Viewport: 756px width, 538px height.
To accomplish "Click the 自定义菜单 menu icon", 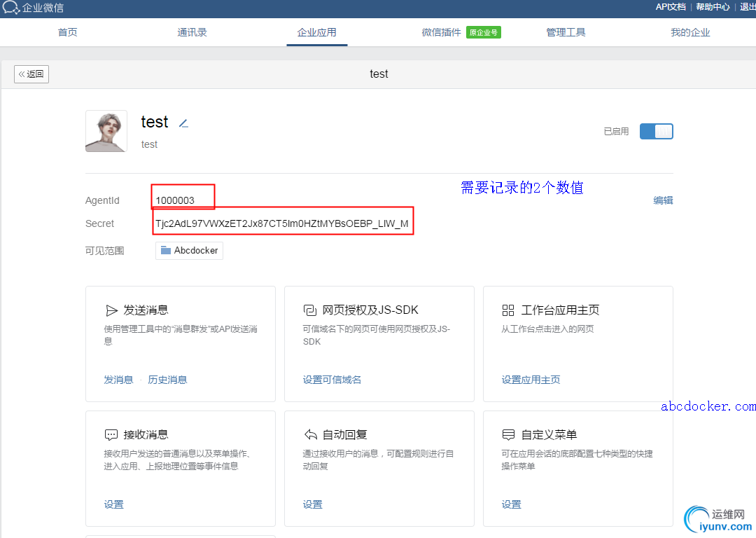I will (x=509, y=434).
